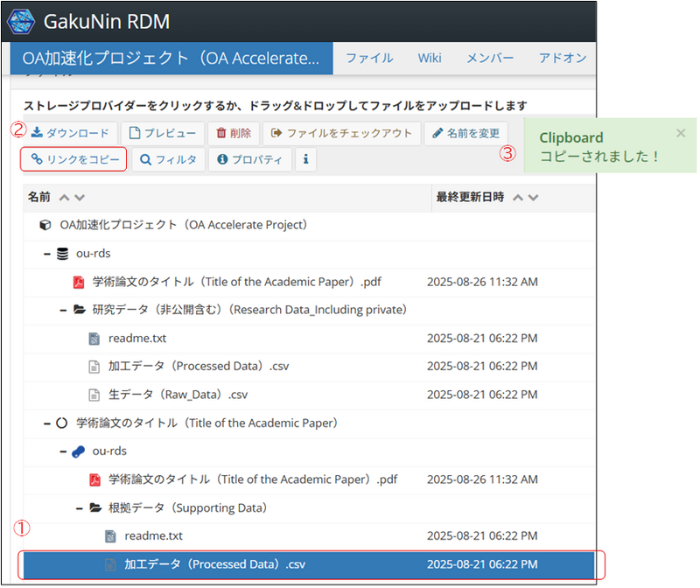Collapse the 研究データ folder

[63, 310]
